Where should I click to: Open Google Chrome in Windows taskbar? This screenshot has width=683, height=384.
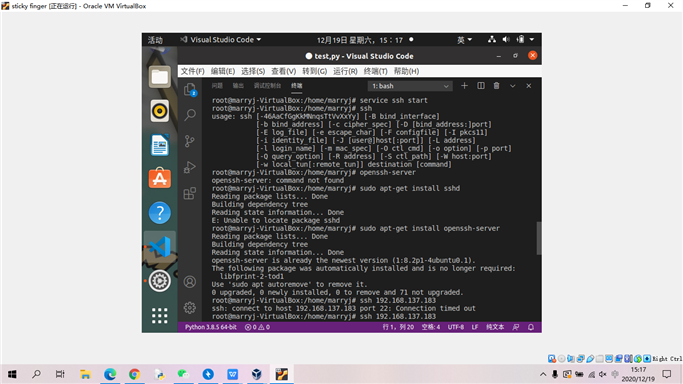[x=135, y=374]
